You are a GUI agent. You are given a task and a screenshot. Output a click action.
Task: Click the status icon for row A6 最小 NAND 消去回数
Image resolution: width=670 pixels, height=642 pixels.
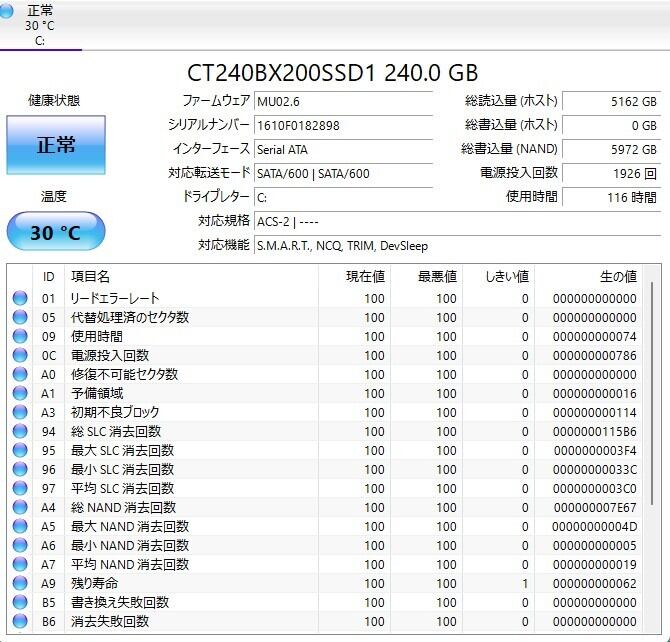click(20, 545)
